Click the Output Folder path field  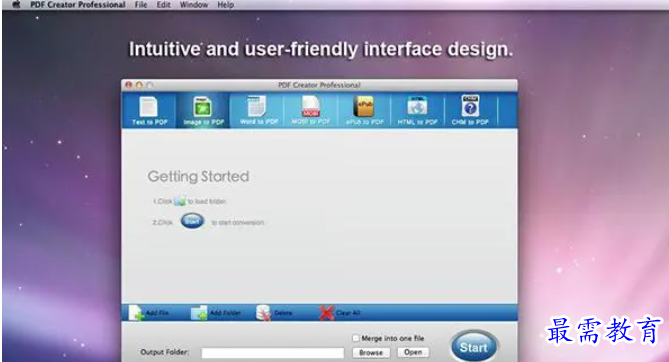click(273, 353)
